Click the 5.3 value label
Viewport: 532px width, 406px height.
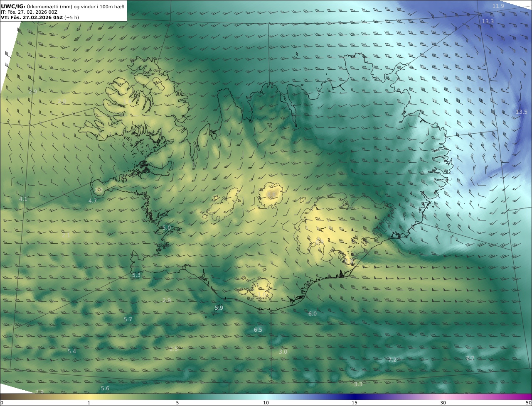click(x=136, y=275)
